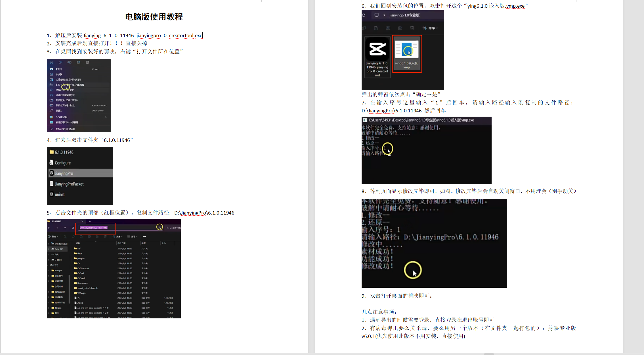The height and width of the screenshot is (355, 644).
Task: Click the highlighted D:\JianyingPro address bar path
Action: click(x=94, y=228)
